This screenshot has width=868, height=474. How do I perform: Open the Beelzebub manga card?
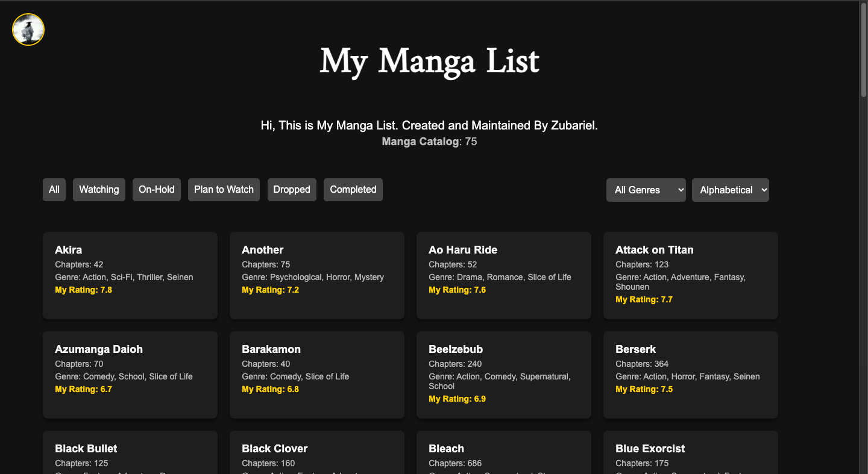pos(503,375)
